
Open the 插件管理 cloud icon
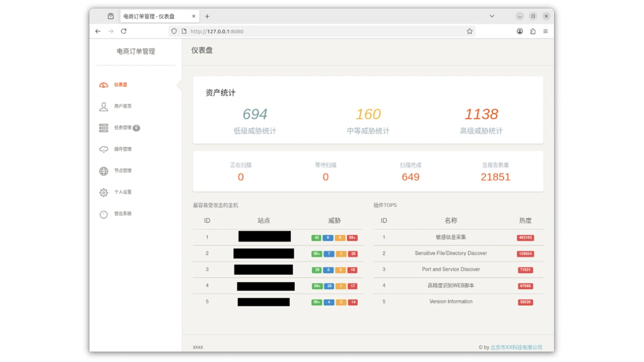104,149
